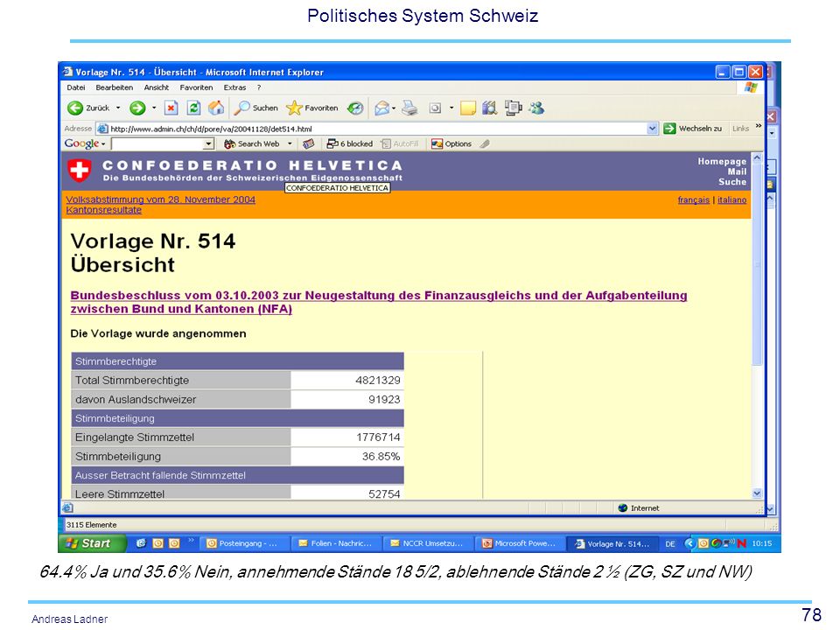
Task: Switch to Microsoft Powe... taskbar window
Action: tap(521, 543)
